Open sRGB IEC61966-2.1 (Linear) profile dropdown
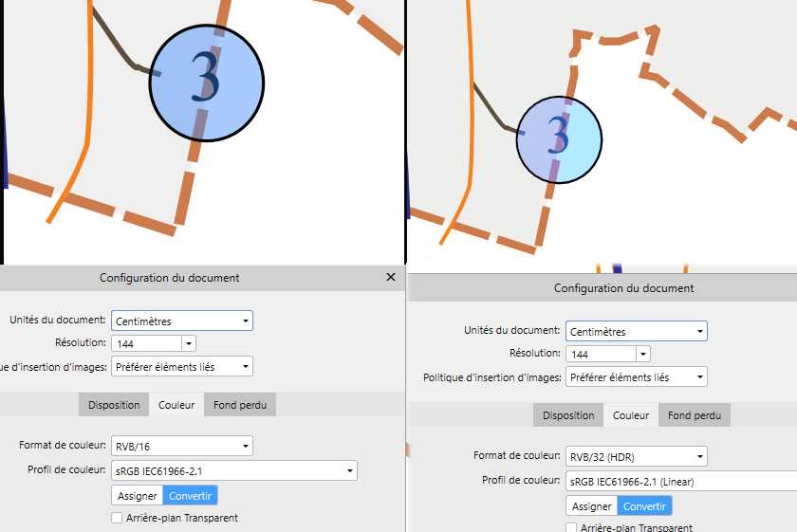 click(681, 481)
